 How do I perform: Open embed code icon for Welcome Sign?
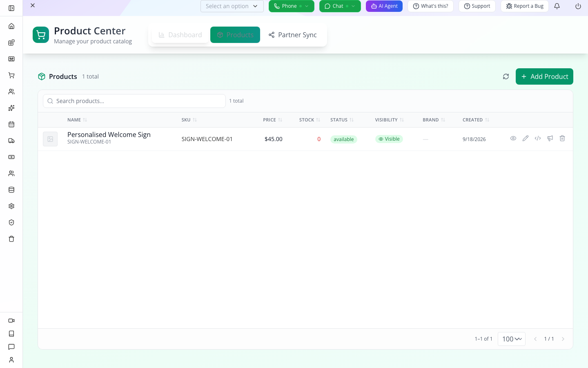(538, 138)
